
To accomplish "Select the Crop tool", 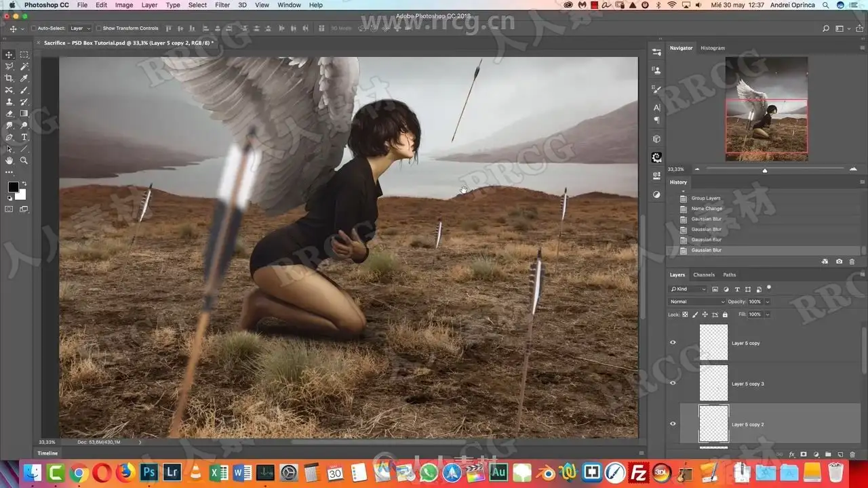I will (x=9, y=79).
